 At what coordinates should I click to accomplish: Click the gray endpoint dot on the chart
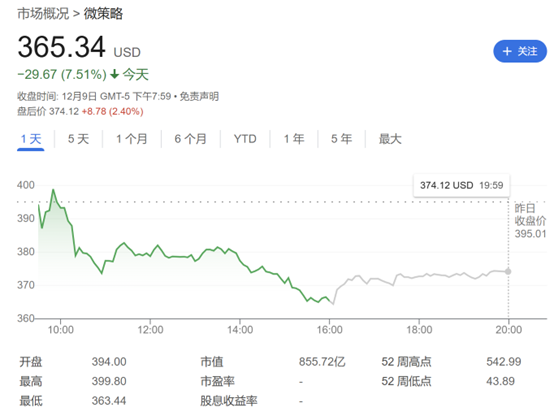(x=508, y=271)
